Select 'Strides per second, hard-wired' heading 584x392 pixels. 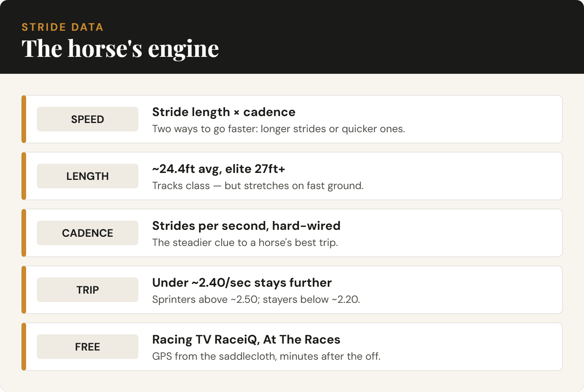click(246, 226)
